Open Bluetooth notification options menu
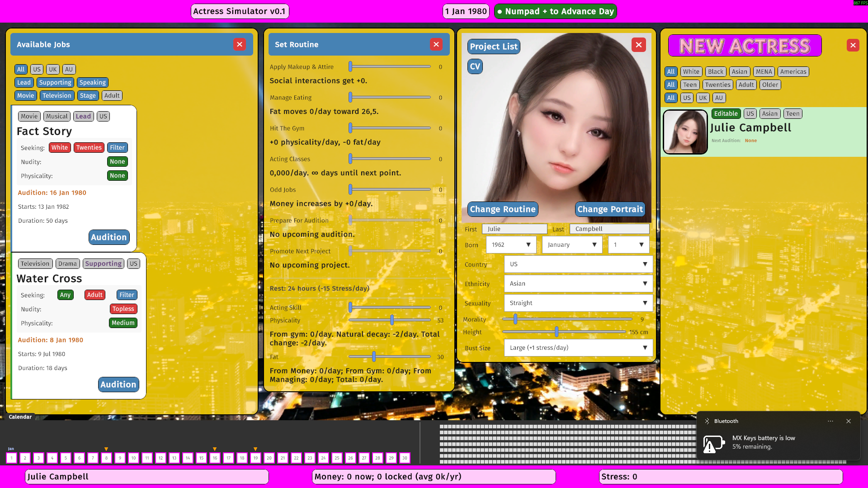Screen dimensions: 868x488 click(x=830, y=421)
